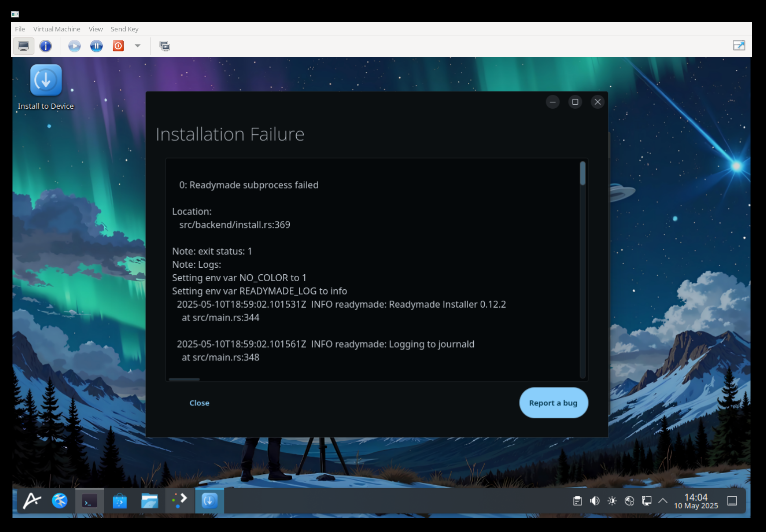The height and width of the screenshot is (532, 766).
Task: Click 'Setting env var READYMADE_LOG to info'
Action: coord(260,291)
